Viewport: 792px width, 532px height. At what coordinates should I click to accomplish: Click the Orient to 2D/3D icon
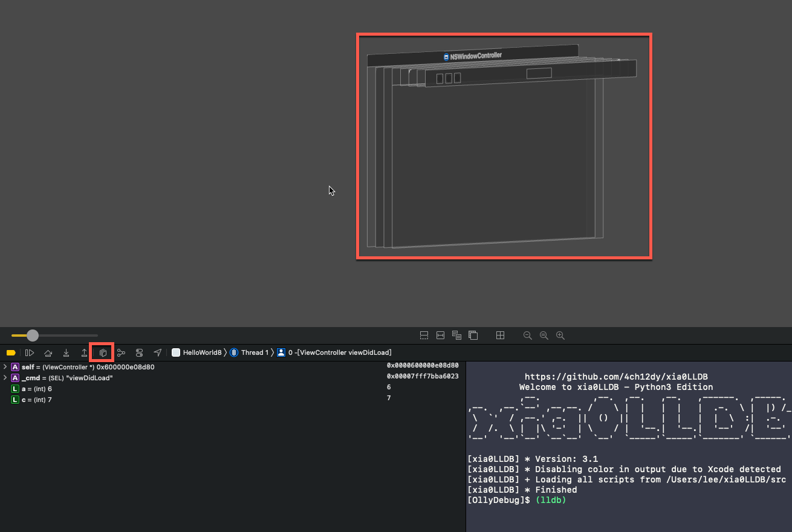(x=473, y=336)
